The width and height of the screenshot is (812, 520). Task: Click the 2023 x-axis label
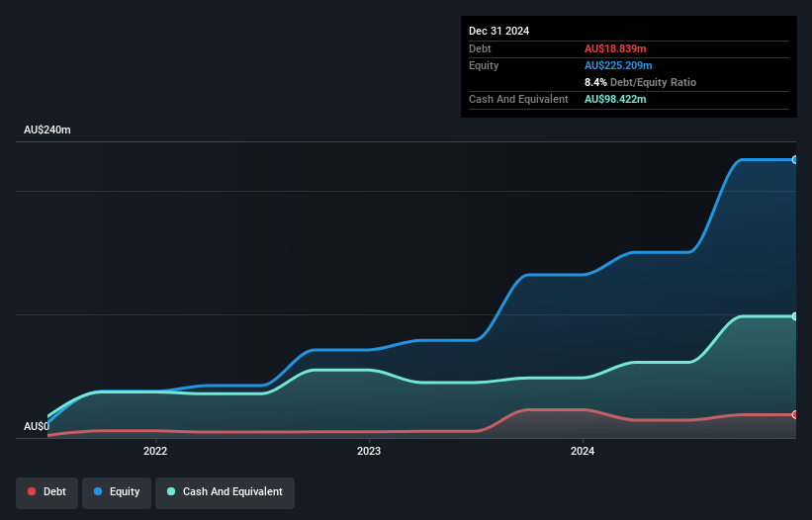pos(369,451)
